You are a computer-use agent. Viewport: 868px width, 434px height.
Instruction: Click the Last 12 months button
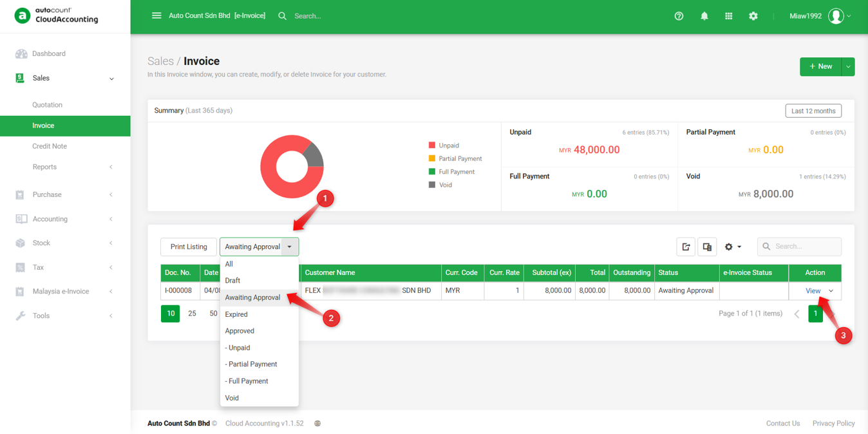[813, 111]
